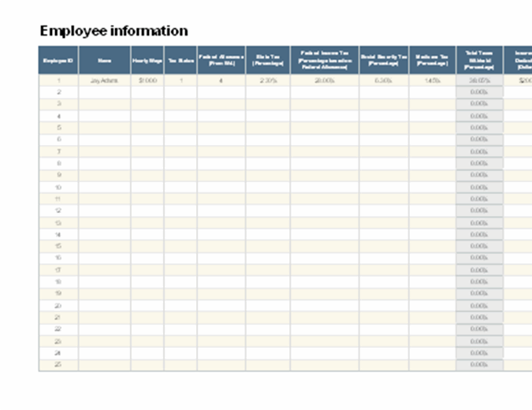The image size is (532, 410).
Task: Click Total Taxes Withheld cell in row 1
Action: click(x=478, y=80)
